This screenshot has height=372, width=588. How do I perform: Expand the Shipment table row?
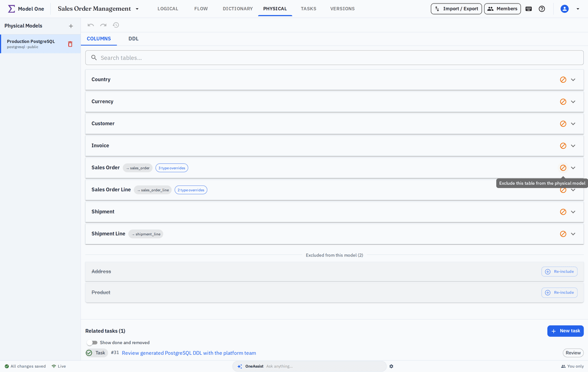coord(573,212)
